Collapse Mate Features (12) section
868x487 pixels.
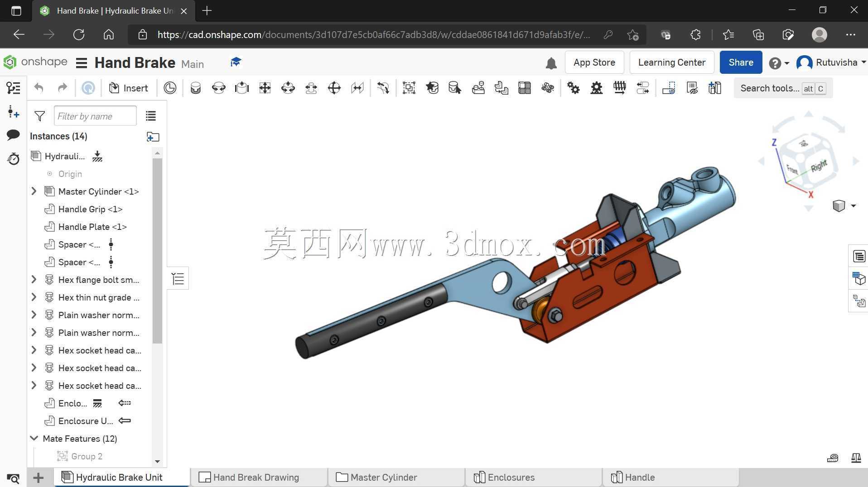click(x=34, y=439)
